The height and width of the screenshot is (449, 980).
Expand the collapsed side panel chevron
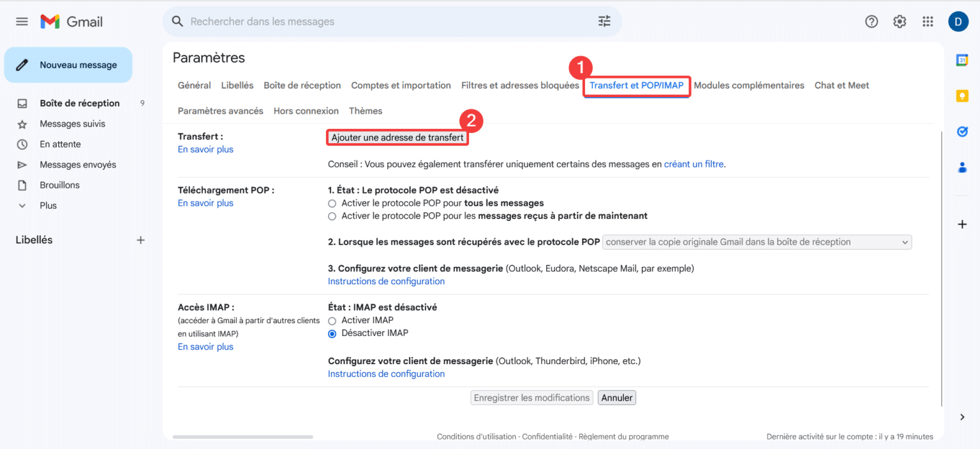click(x=962, y=416)
